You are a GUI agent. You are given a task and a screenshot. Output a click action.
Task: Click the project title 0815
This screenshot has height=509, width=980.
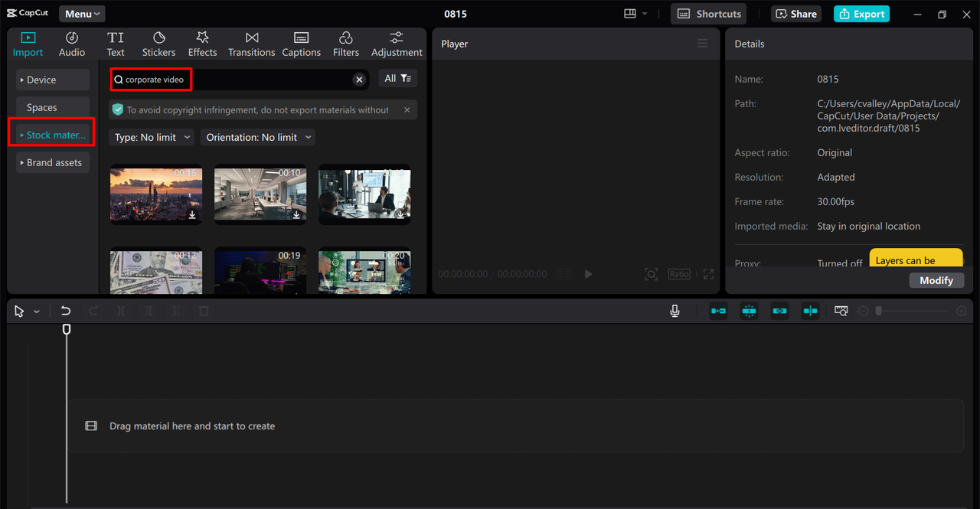456,14
